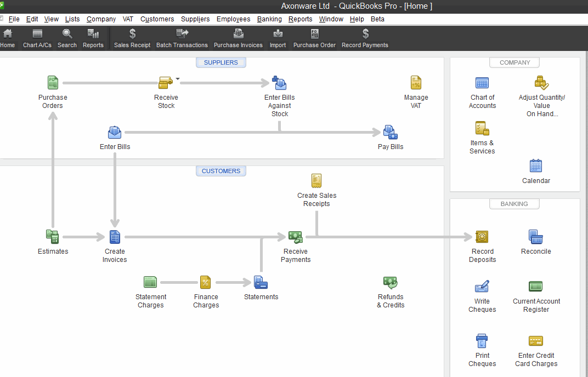Open the Beta menu
Image resolution: width=588 pixels, height=377 pixels.
click(x=377, y=19)
